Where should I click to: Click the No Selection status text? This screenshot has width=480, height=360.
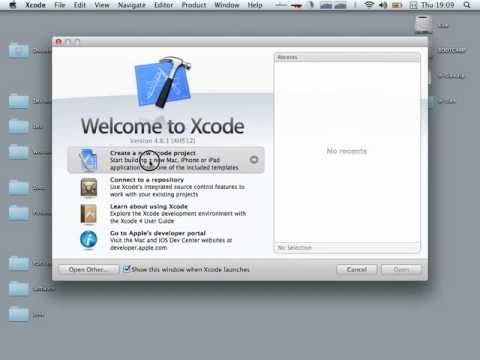click(x=295, y=248)
